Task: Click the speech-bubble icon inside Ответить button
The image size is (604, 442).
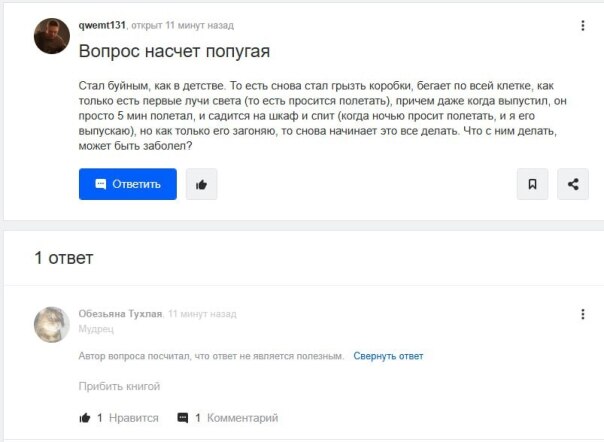Action: click(101, 184)
